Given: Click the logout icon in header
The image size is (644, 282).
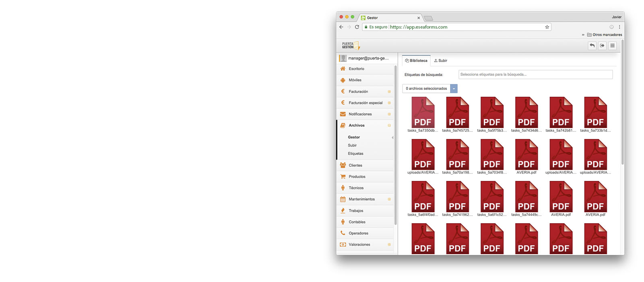Looking at the screenshot, I should [x=602, y=46].
